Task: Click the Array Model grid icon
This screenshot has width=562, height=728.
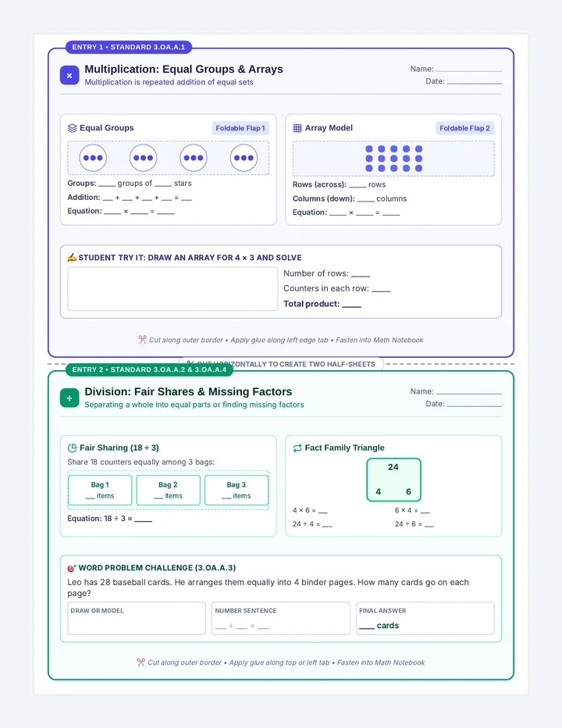Action: tap(297, 128)
